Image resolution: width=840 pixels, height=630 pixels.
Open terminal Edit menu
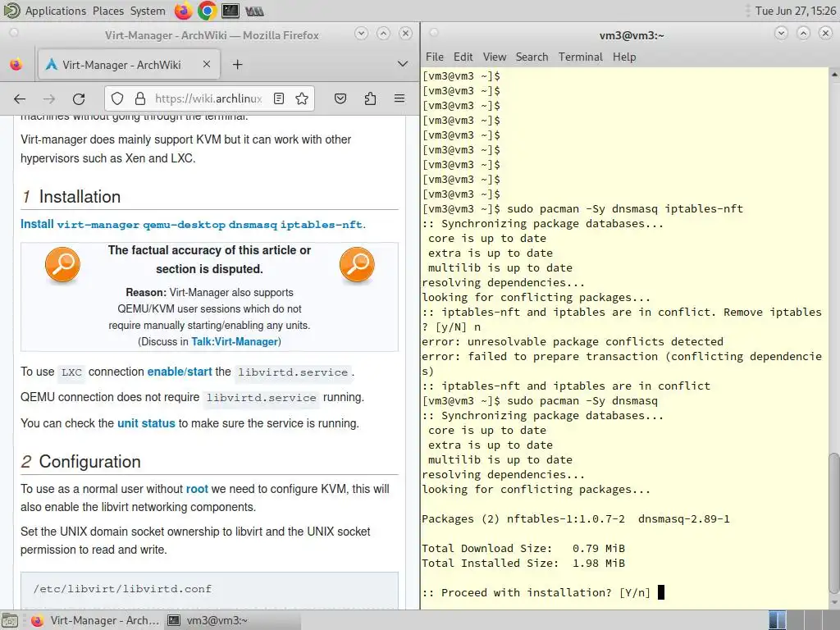click(x=463, y=57)
